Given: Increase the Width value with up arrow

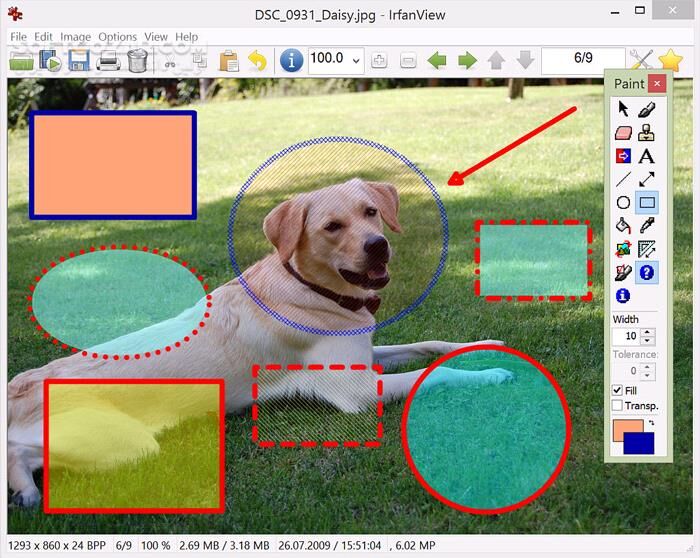Looking at the screenshot, I should pos(648,331).
